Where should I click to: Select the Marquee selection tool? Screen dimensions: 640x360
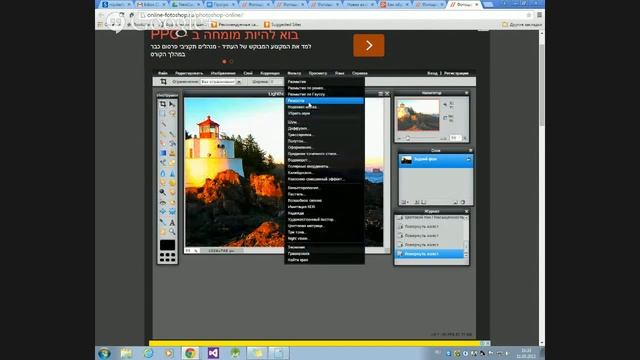point(163,113)
